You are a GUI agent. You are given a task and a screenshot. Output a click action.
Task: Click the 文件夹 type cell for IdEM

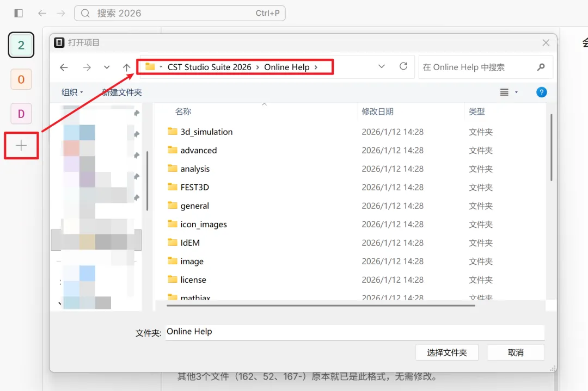(480, 243)
